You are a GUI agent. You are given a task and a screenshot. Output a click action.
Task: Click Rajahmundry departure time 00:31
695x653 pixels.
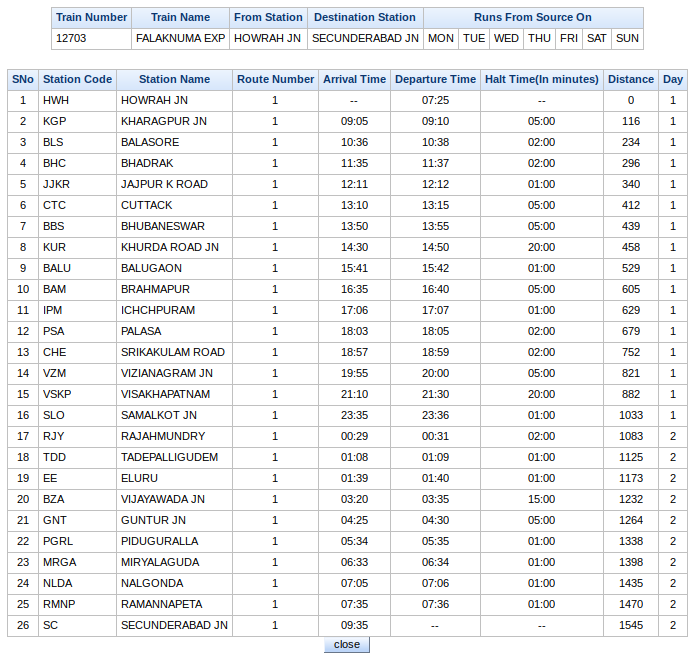(x=435, y=436)
